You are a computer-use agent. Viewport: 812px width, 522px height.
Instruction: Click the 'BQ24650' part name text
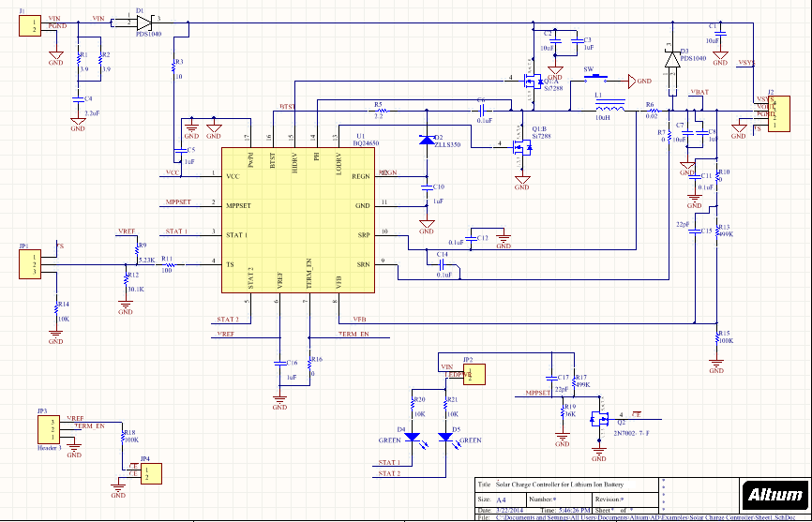[366, 143]
